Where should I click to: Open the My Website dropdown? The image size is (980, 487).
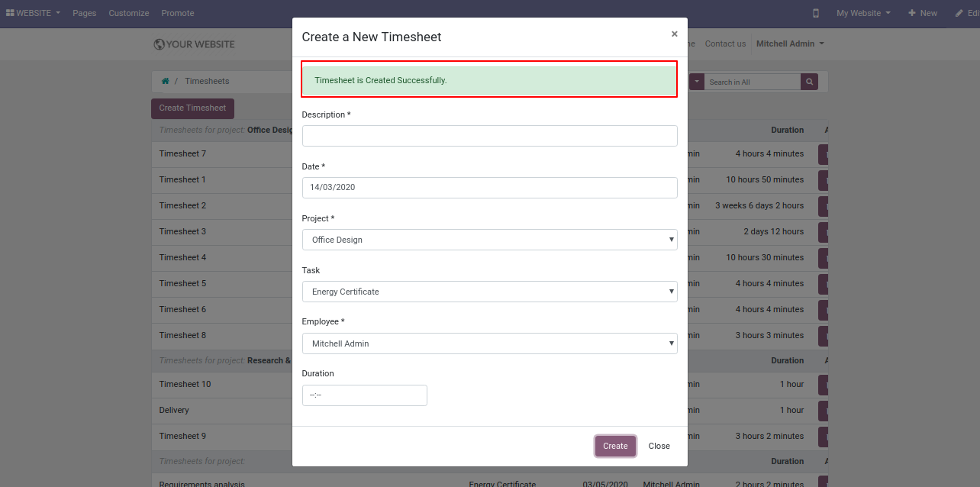pos(863,13)
